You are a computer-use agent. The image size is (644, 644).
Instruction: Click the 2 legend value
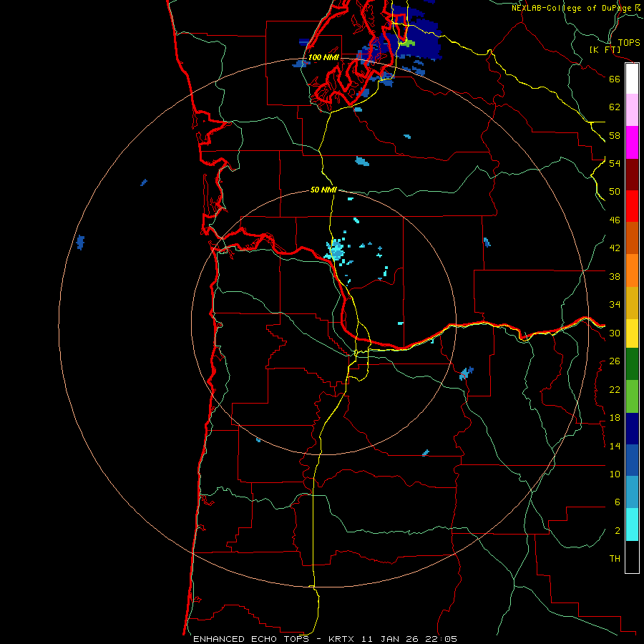(x=618, y=531)
